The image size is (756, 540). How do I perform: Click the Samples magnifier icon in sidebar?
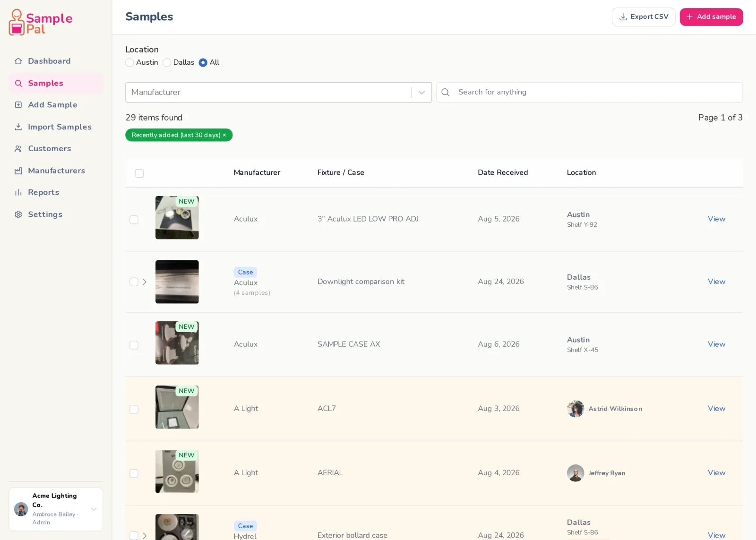click(18, 83)
